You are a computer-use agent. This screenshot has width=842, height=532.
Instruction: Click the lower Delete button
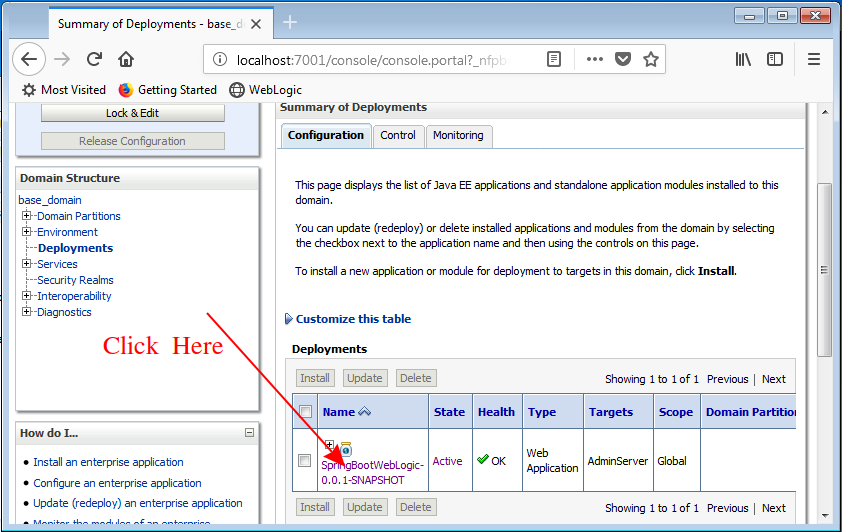coord(416,507)
